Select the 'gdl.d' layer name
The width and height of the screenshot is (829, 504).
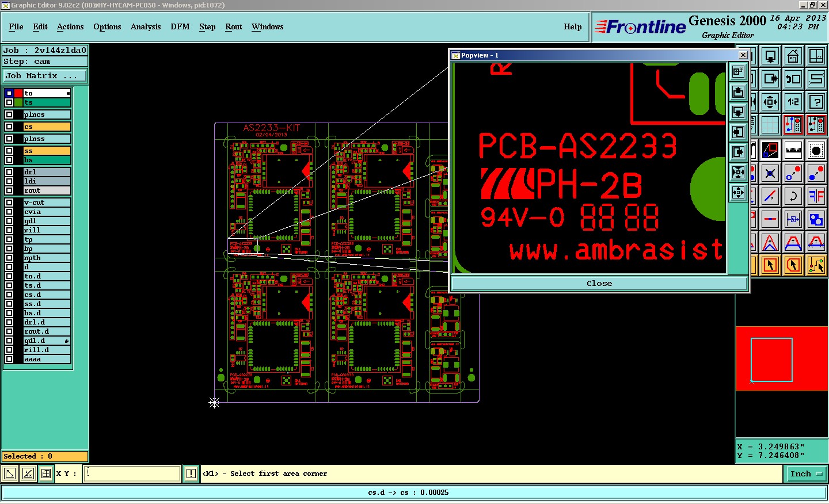47,341
